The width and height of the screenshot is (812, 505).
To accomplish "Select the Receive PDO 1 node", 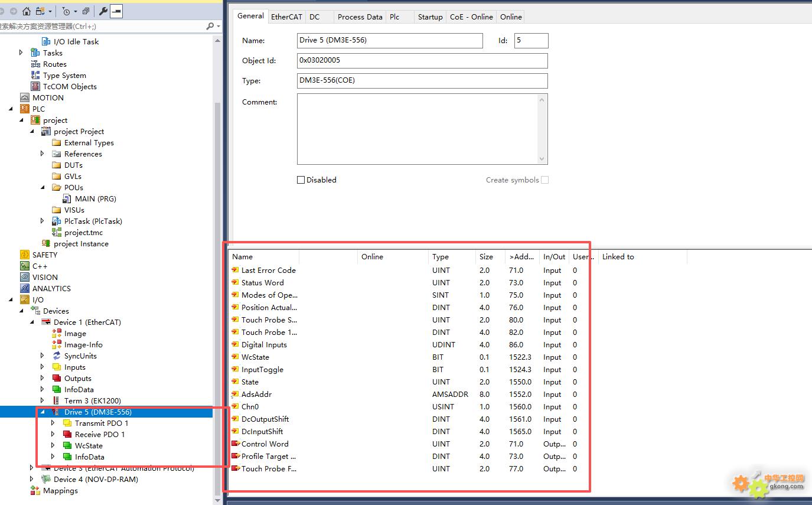I will (100, 434).
